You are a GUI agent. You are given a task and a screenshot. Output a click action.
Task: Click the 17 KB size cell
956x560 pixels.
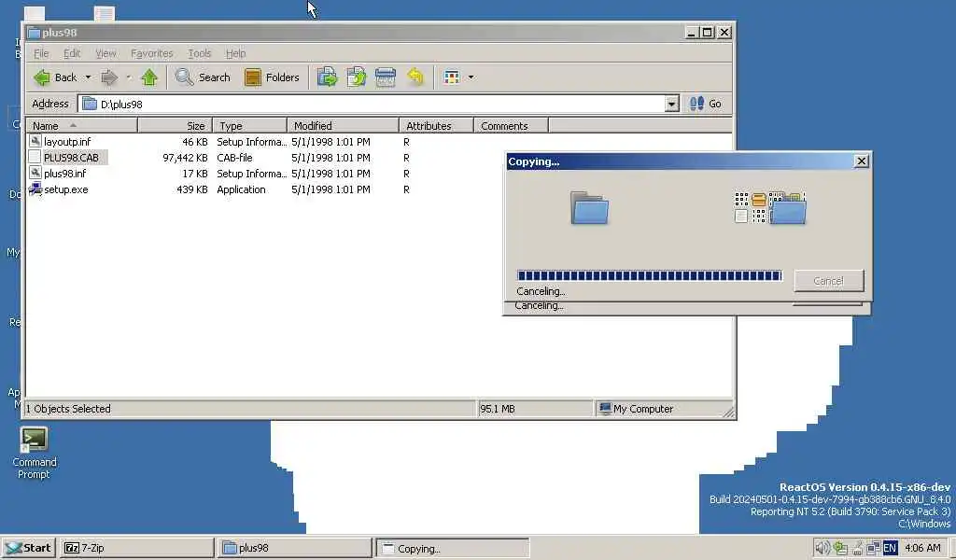point(195,173)
